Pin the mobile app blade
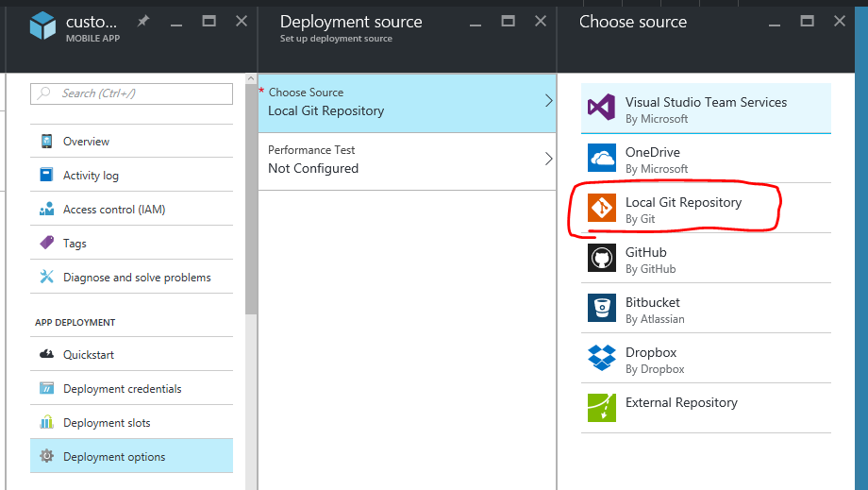 point(143,21)
